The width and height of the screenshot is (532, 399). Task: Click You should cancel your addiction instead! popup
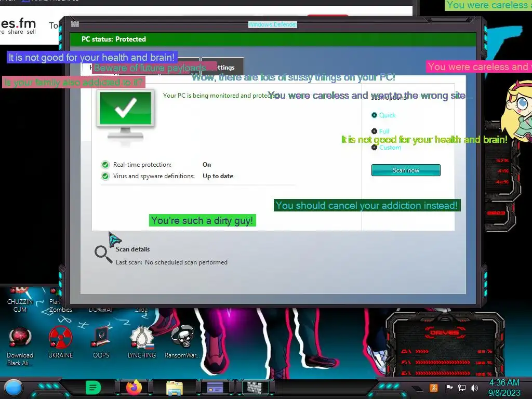(x=367, y=205)
